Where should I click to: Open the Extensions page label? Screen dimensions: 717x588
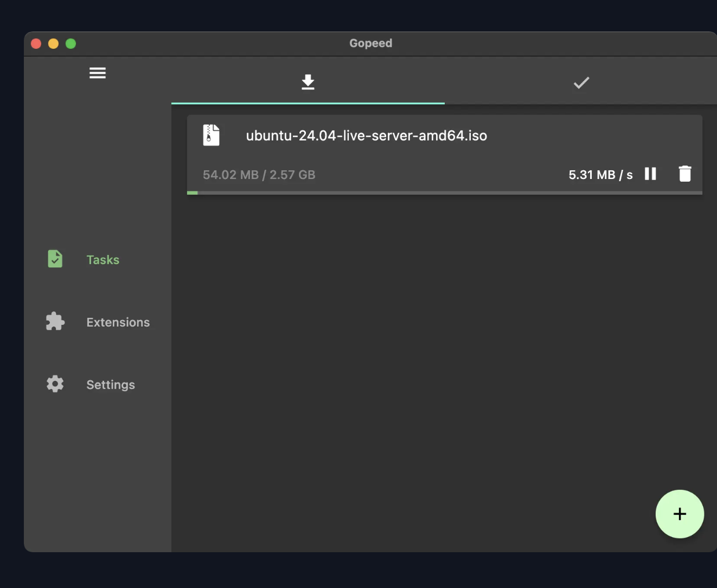[118, 322]
